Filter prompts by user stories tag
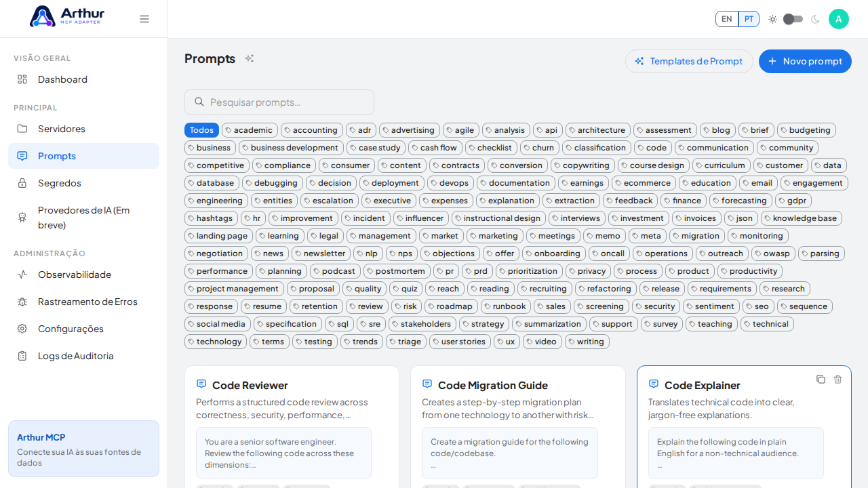868x488 pixels. (460, 342)
